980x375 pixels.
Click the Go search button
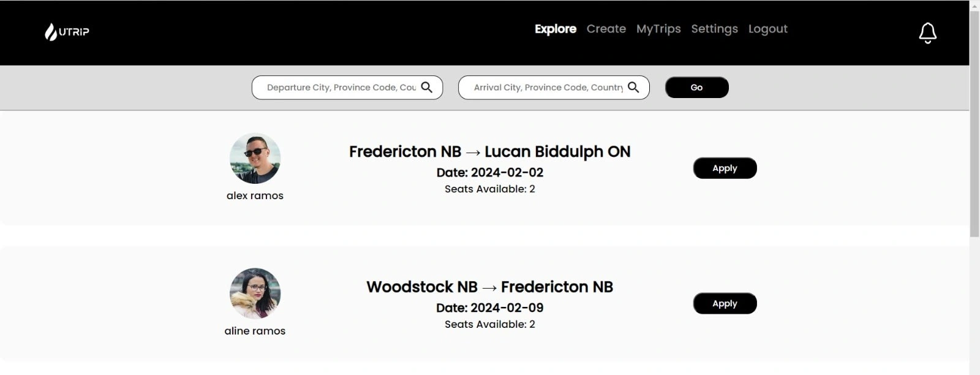[697, 88]
